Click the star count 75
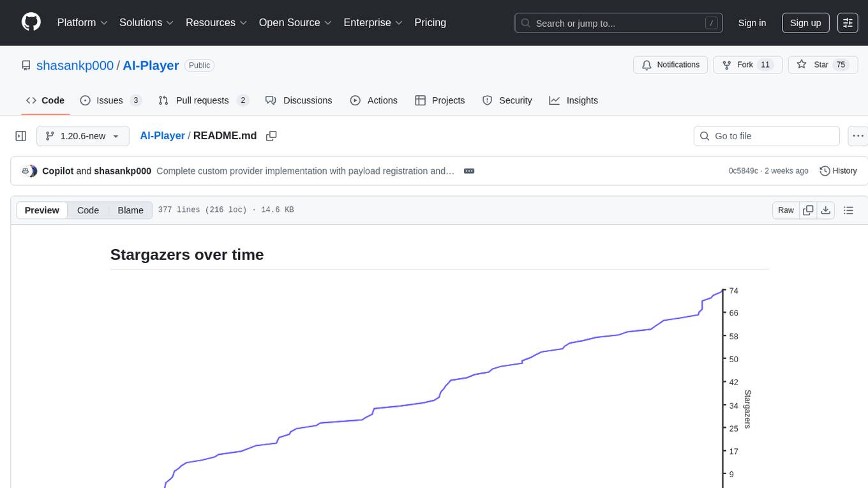 [x=841, y=65]
